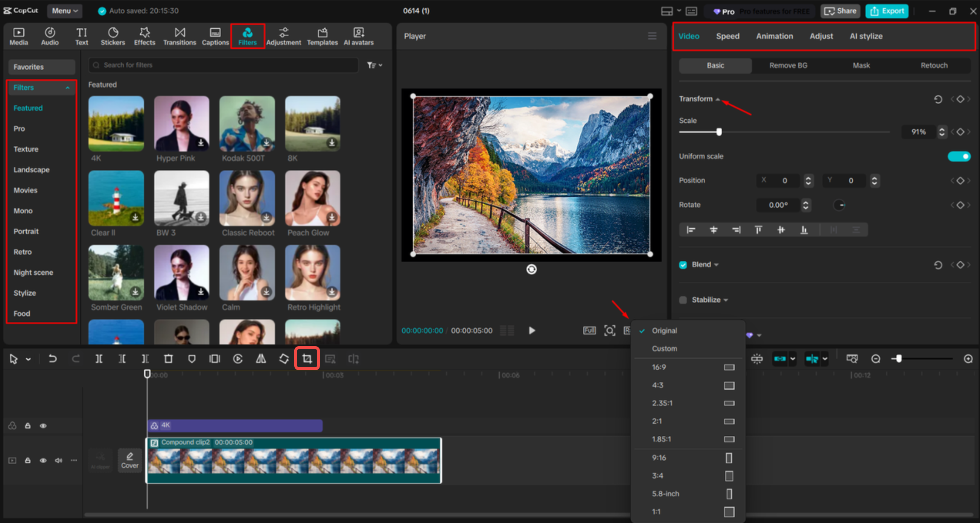Undo the last action

click(53, 358)
